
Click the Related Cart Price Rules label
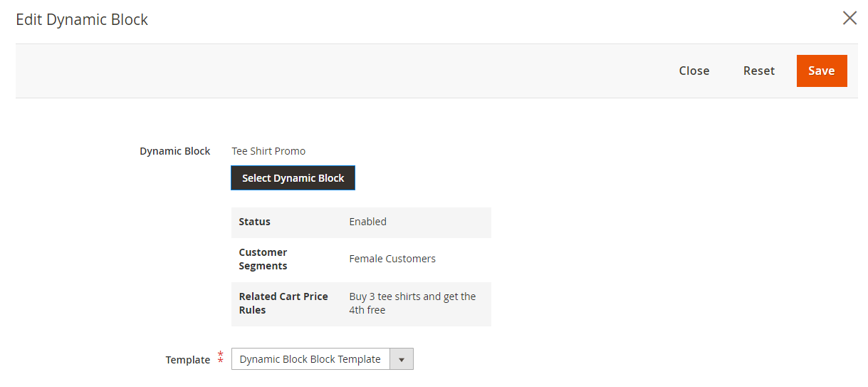pos(283,303)
